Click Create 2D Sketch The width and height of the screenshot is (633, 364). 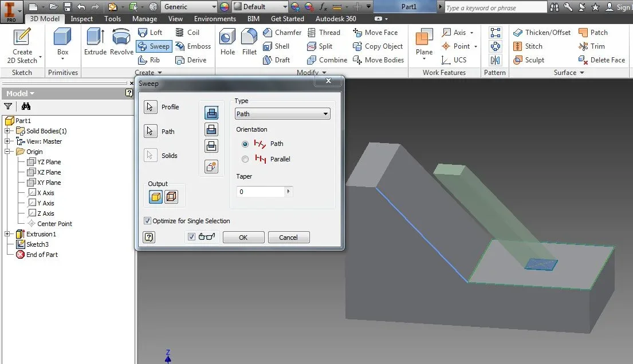point(22,45)
